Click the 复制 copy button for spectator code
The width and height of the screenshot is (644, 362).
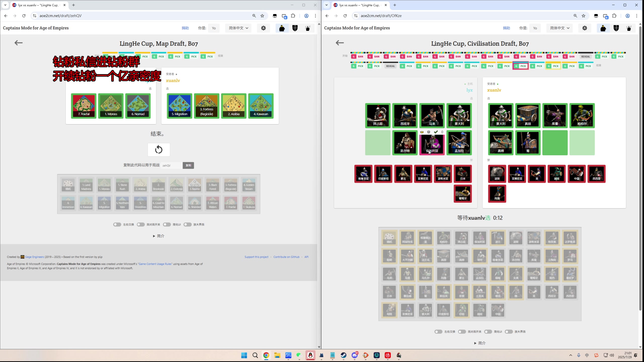click(x=188, y=165)
